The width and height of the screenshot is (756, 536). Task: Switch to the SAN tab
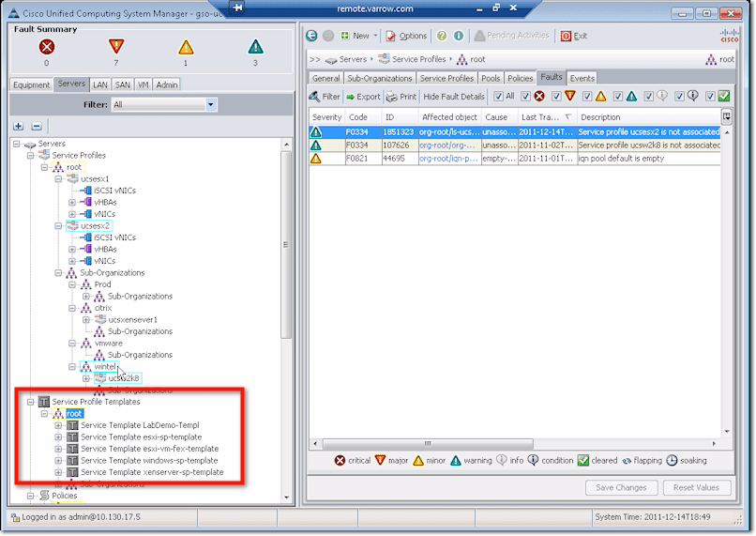pyautogui.click(x=123, y=84)
